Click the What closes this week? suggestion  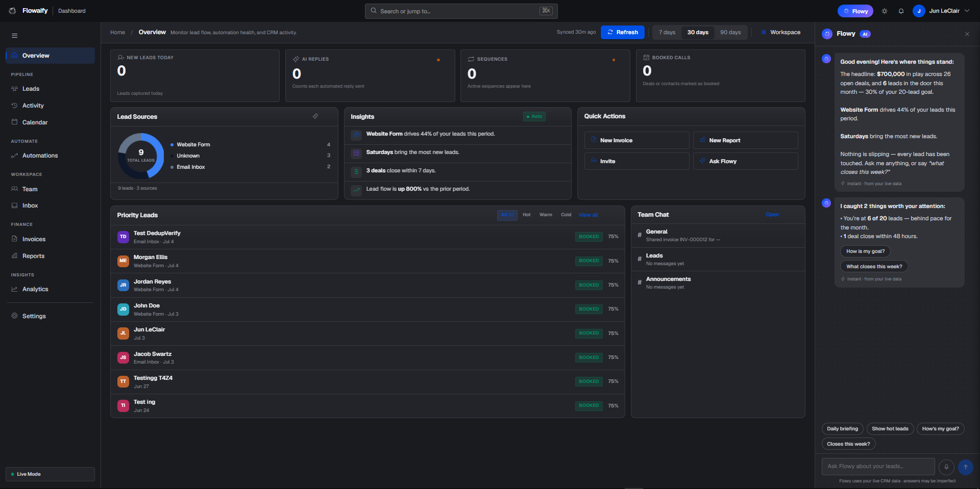[874, 267]
